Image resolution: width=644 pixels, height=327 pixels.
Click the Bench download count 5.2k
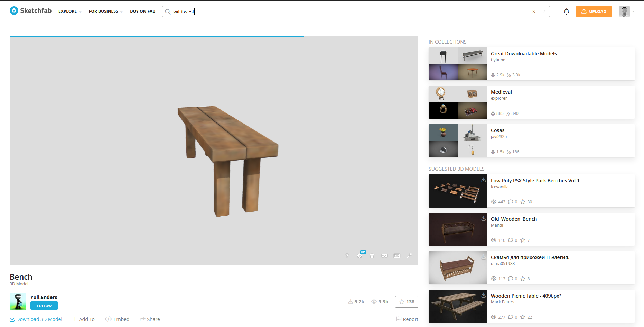pos(356,302)
